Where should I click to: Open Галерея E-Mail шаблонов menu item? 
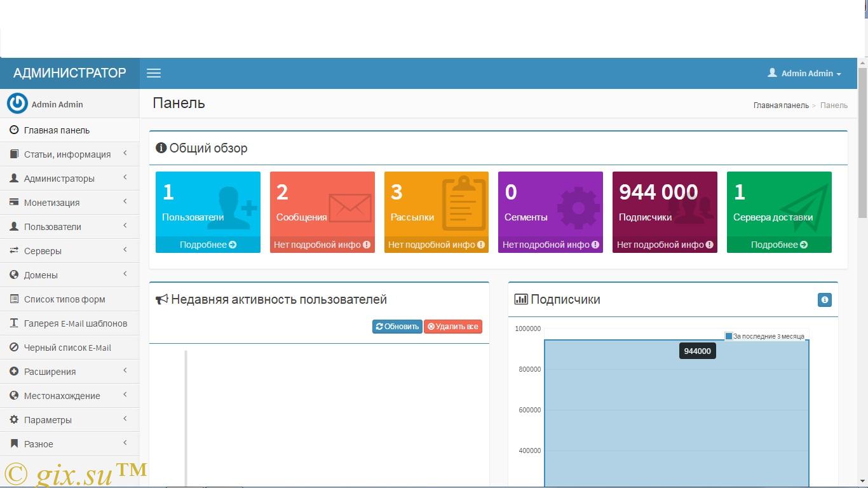(70, 323)
